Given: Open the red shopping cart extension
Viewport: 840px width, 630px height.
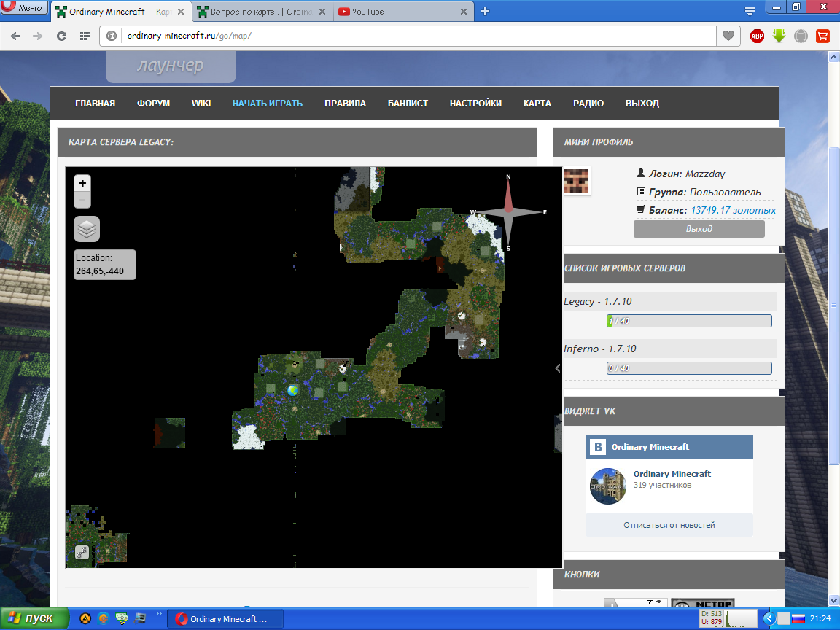Looking at the screenshot, I should 822,36.
